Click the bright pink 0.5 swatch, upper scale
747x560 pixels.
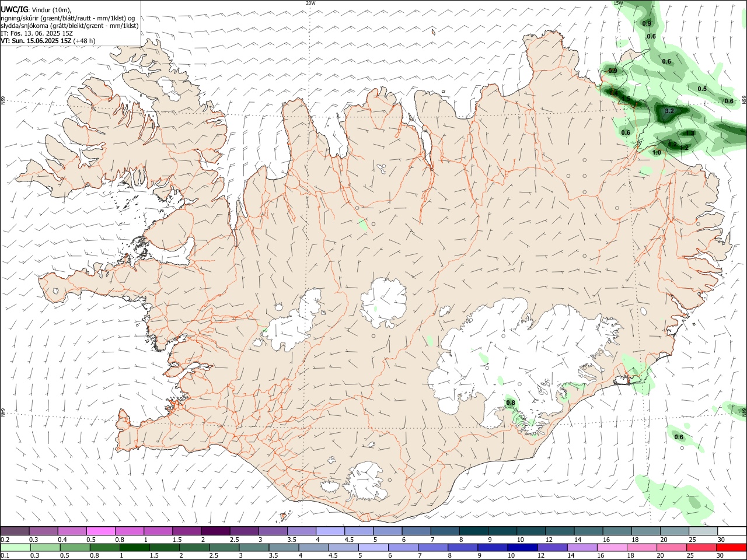tap(101, 531)
